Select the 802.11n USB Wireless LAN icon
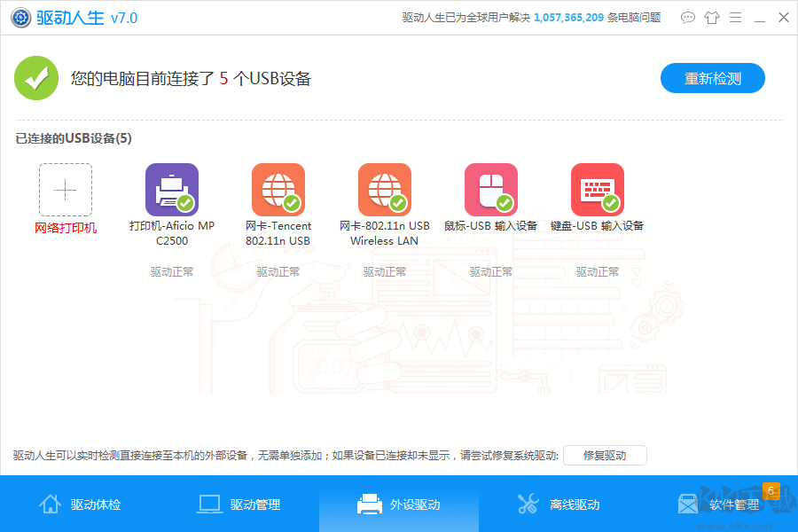Screen dimensions: 798x532 385,190
